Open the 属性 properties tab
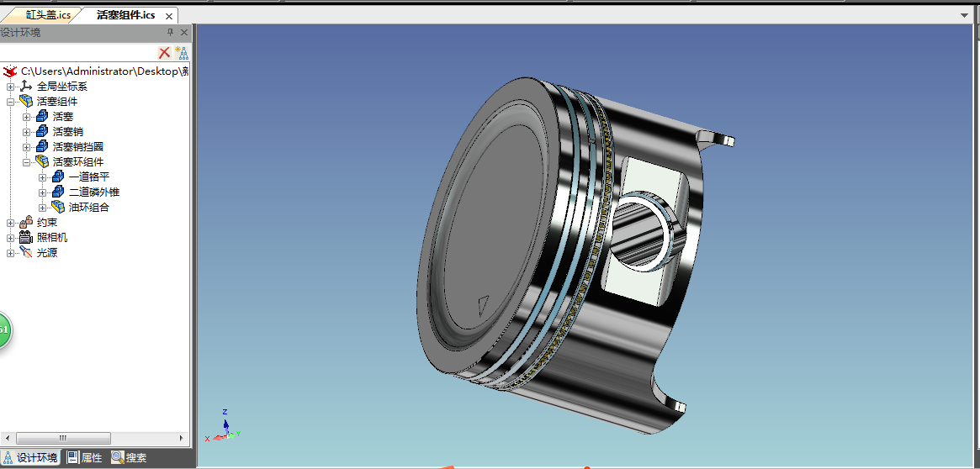This screenshot has height=469, width=980. 85,458
